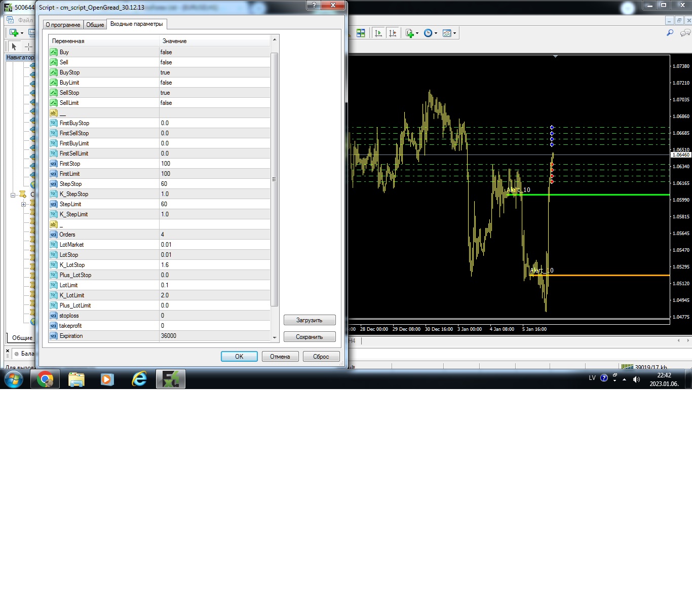692x616 pixels.
Task: Launch Google Chrome from the taskbar
Action: [x=45, y=379]
